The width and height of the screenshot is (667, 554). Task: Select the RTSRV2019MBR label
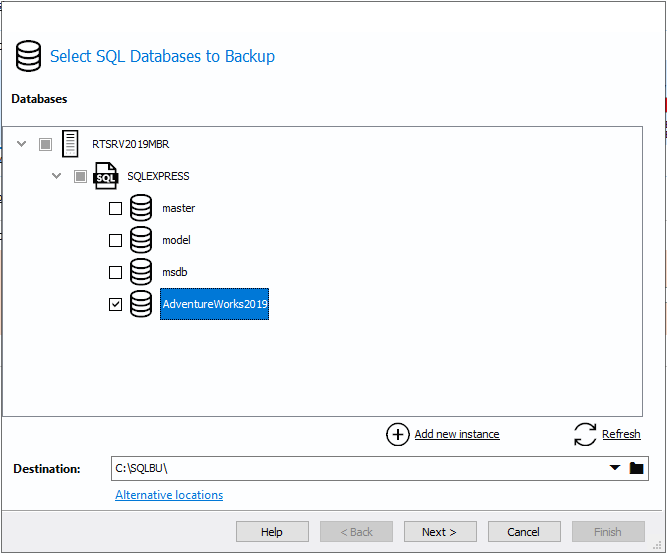coord(131,144)
